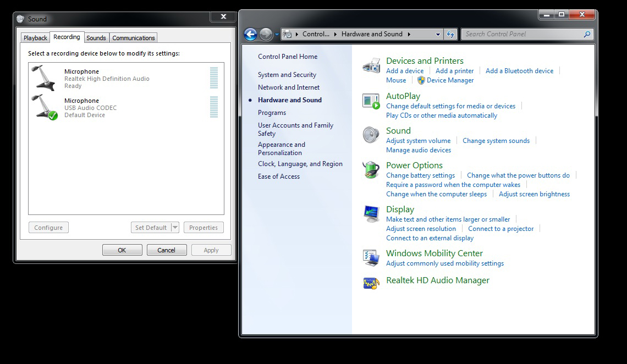Switch to the Sounds tab
Viewport: 627px width, 364px height.
tap(96, 38)
